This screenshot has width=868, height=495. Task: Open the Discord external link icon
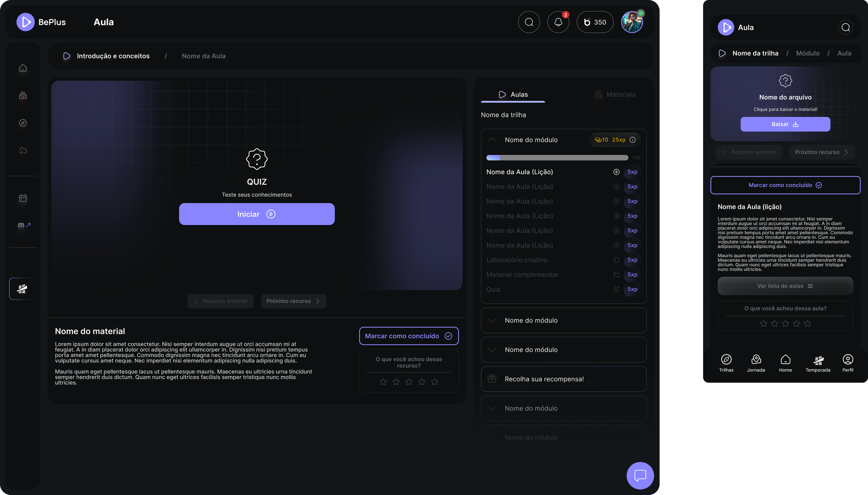pos(24,225)
